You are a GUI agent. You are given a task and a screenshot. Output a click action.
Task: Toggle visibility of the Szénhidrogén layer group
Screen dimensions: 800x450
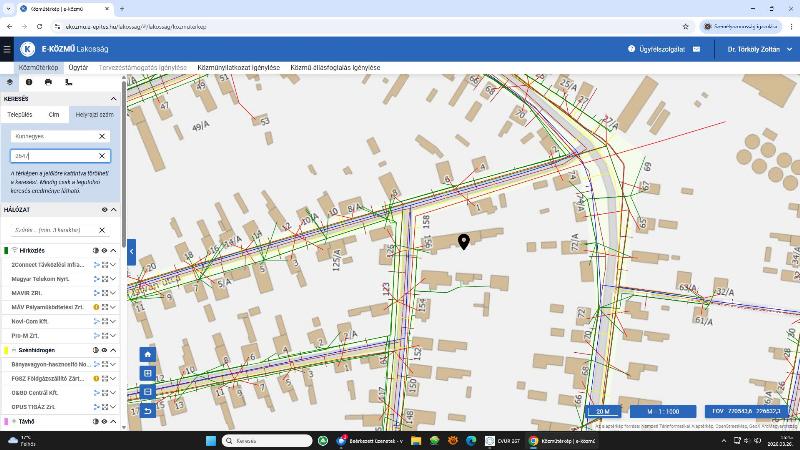click(x=104, y=350)
